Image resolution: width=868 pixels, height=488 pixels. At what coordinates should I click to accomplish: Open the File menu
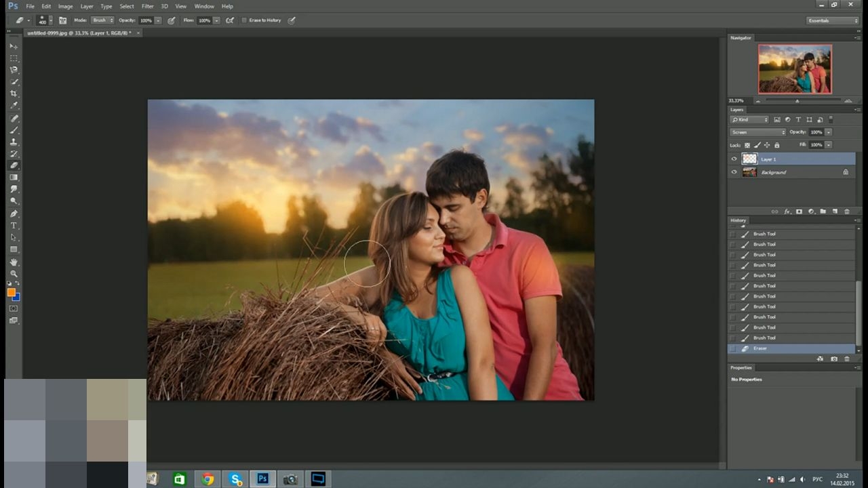point(31,6)
